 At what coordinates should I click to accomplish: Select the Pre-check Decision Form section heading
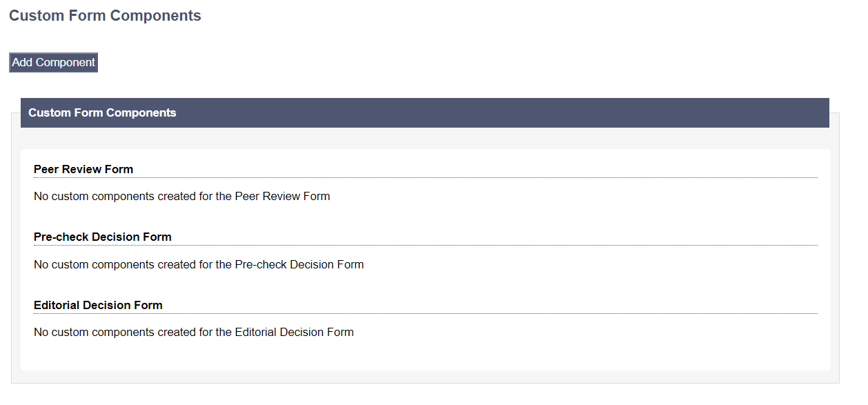pyautogui.click(x=102, y=237)
